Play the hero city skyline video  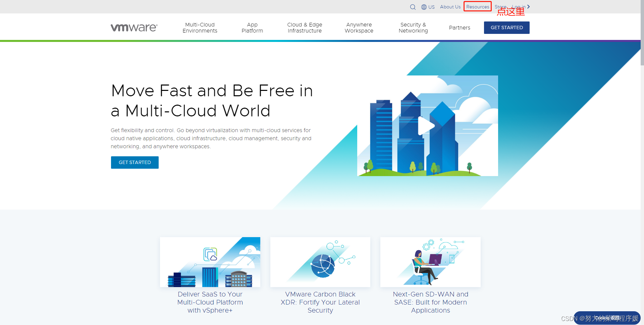[426, 126]
